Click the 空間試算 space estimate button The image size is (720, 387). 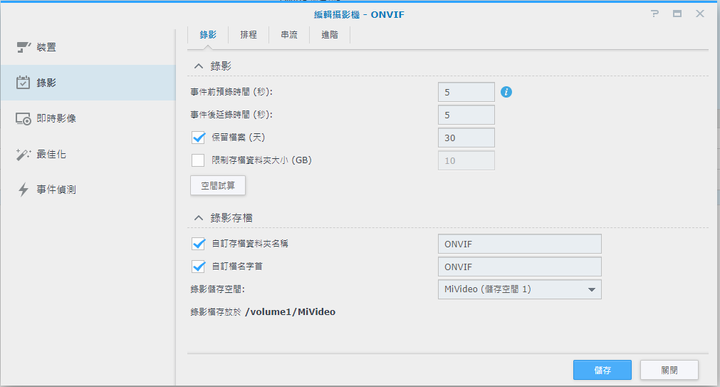tap(218, 185)
